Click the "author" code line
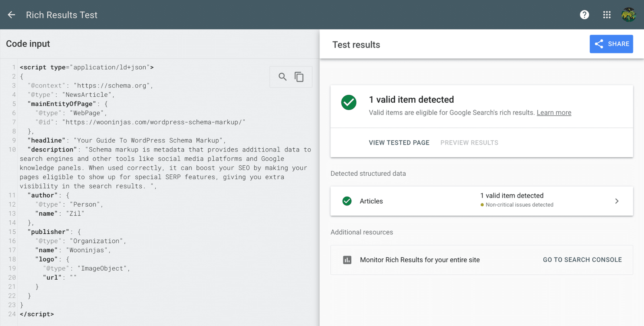This screenshot has height=326, width=644. click(x=48, y=195)
